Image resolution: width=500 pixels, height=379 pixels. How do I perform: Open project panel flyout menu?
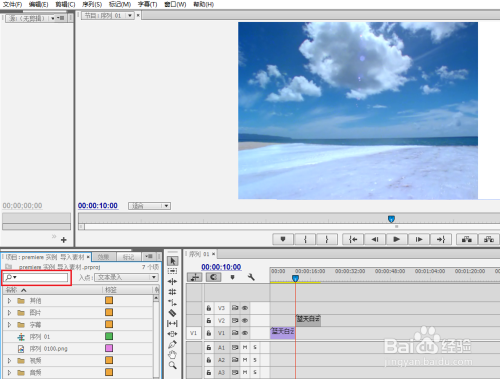(149, 256)
